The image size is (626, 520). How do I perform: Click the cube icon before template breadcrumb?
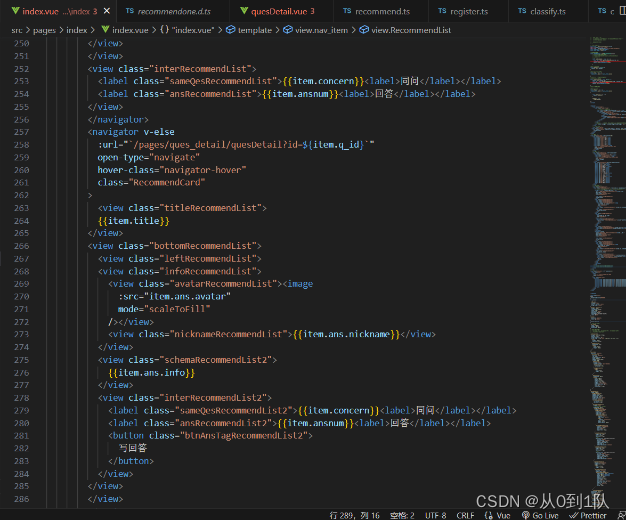click(x=231, y=30)
